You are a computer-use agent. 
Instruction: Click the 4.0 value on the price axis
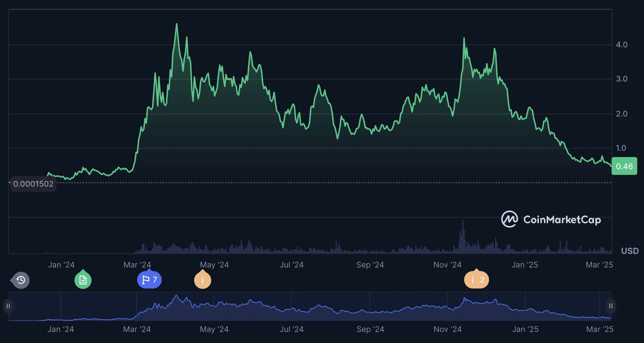[x=622, y=45]
